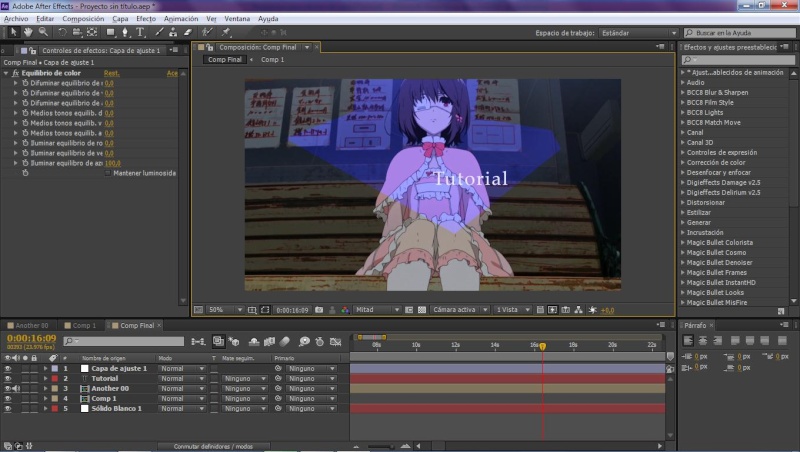Select the Clone Stamp tool
Image resolution: width=800 pixels, height=452 pixels.
(x=173, y=32)
